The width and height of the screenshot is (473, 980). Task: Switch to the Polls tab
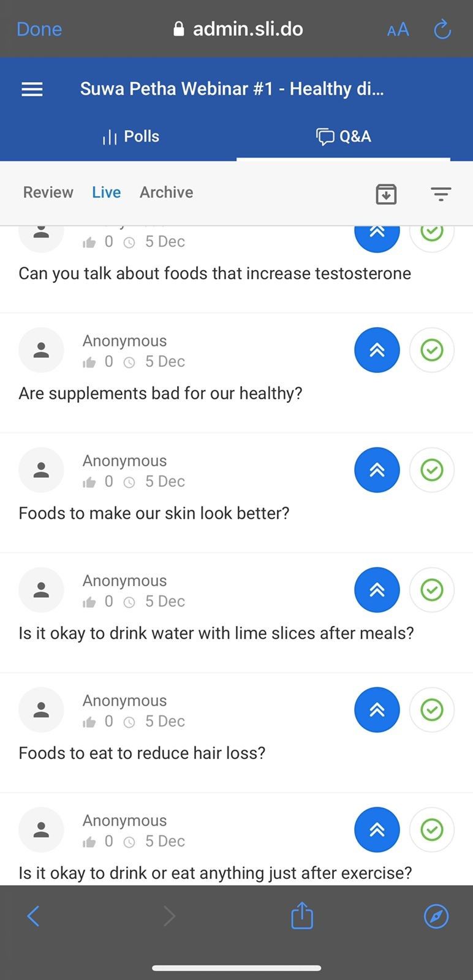[131, 137]
